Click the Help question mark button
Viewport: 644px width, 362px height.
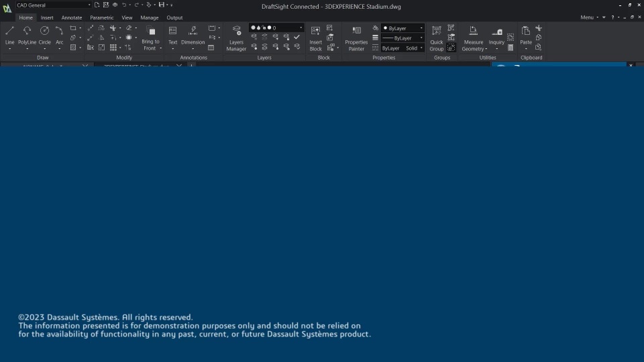tap(612, 17)
